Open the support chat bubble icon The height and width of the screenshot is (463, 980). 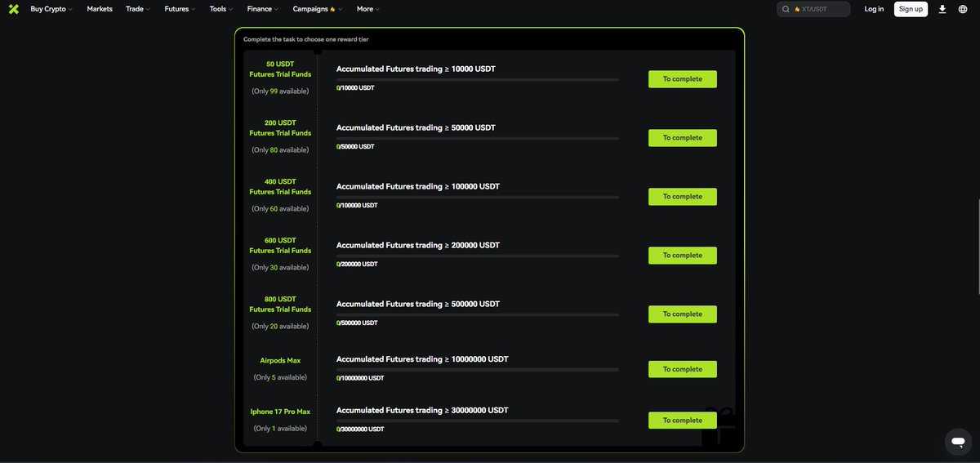coord(958,442)
